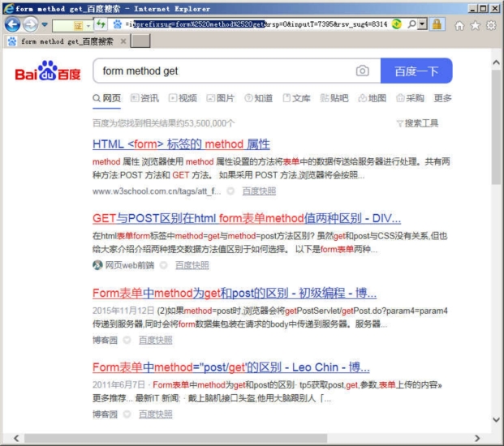Open the recent pages dropdown arrow

pyautogui.click(x=45, y=24)
